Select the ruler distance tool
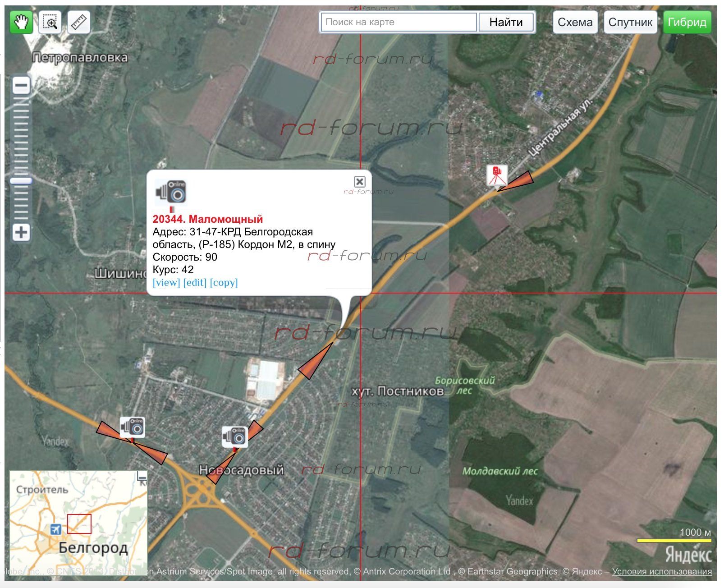Viewport: 724px width, 588px height. click(79, 22)
